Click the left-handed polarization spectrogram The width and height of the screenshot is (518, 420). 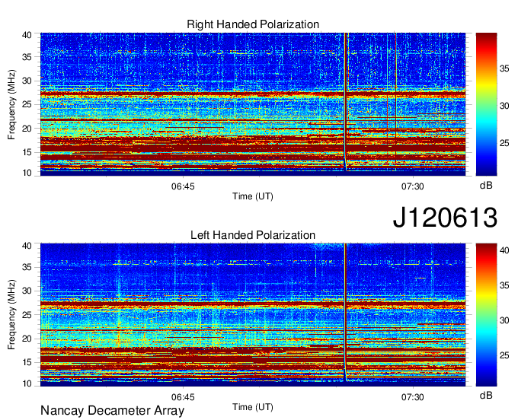(x=253, y=315)
